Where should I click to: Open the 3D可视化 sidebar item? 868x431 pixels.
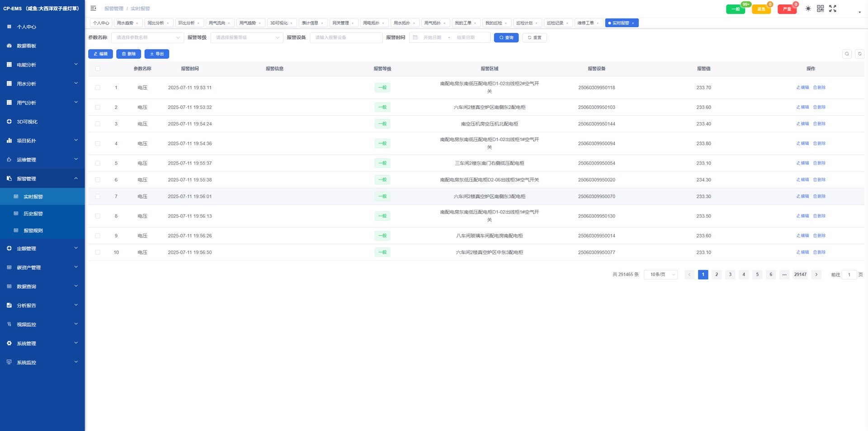pyautogui.click(x=27, y=122)
